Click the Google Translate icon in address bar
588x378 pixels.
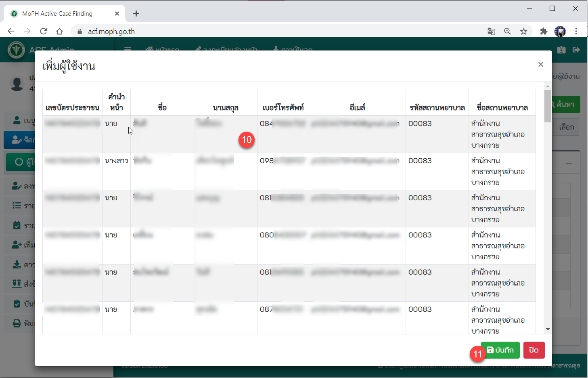point(491,31)
